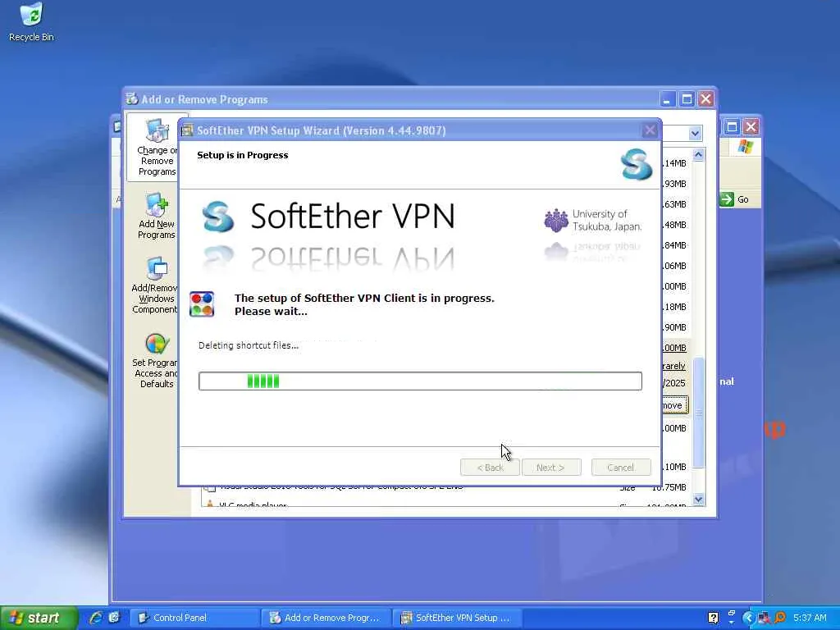Click the 'Deleting shortcut files...' status text
The height and width of the screenshot is (630, 840).
tap(249, 345)
